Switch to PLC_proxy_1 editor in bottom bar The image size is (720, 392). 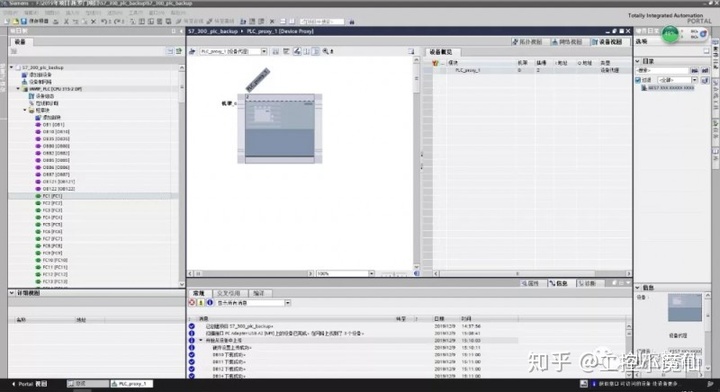[x=131, y=384]
